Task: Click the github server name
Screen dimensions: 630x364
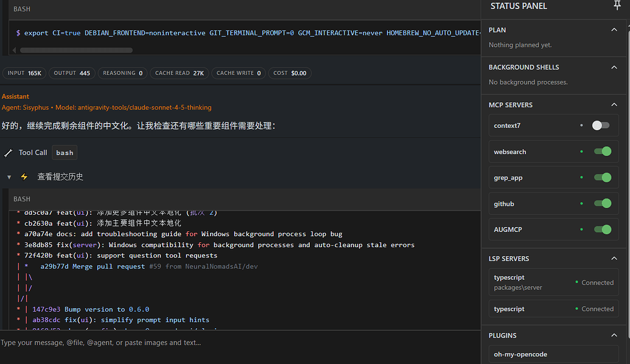Action: click(504, 204)
